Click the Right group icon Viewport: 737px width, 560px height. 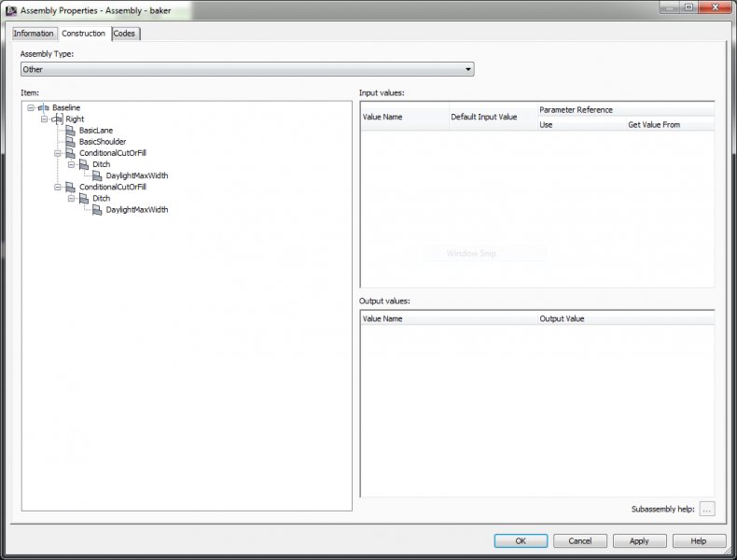coord(57,119)
